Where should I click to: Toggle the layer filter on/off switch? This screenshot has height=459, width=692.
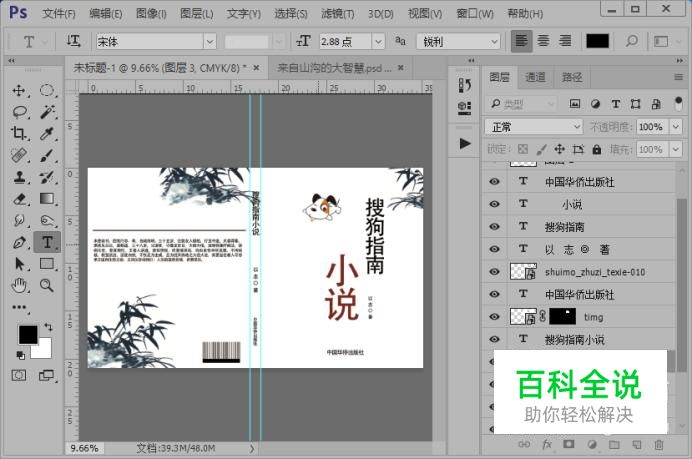(x=678, y=104)
